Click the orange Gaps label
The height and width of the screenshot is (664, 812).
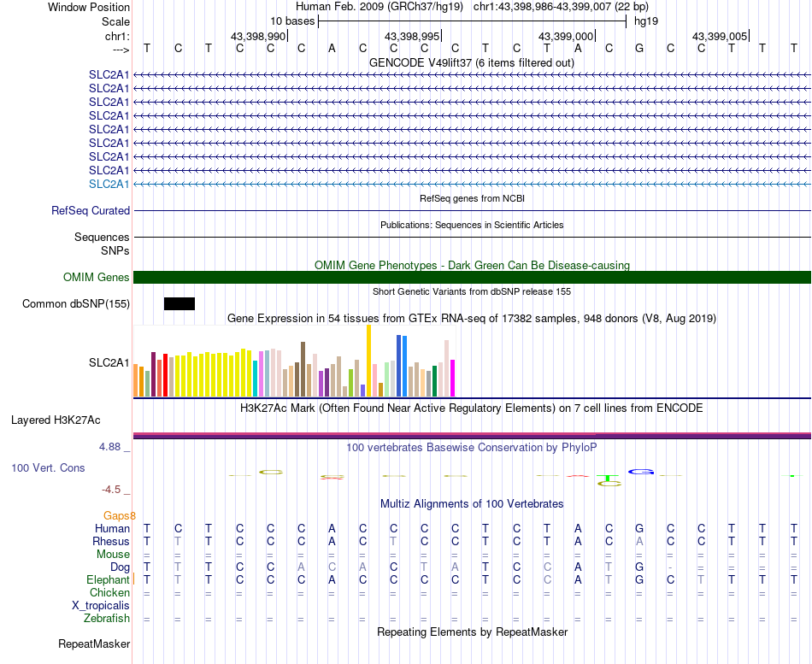tap(119, 515)
